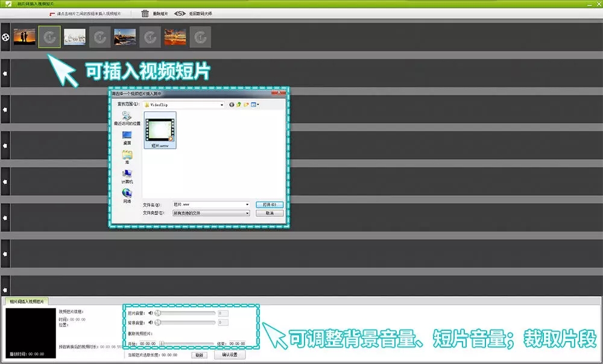Click the 删除短片 delete clip label
Image resolution: width=603 pixels, height=364 pixels.
point(160,14)
